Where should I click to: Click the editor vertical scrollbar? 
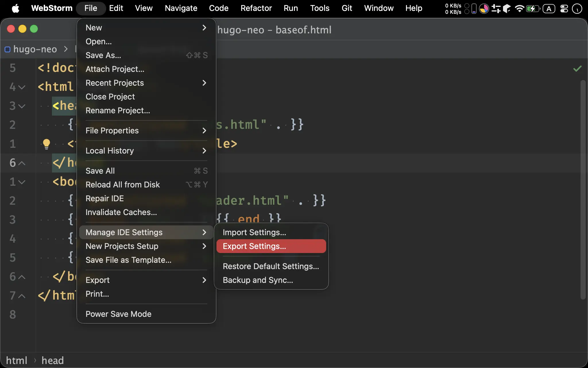point(583,190)
